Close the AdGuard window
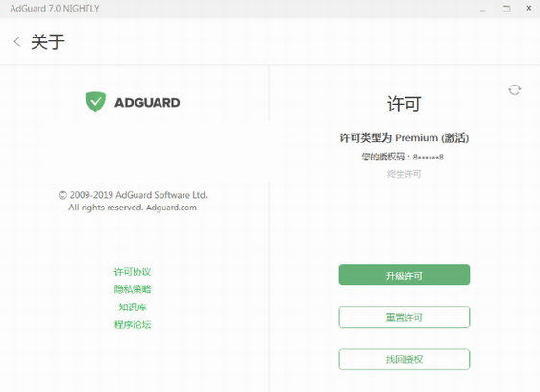The height and width of the screenshot is (392, 540). click(x=528, y=8)
